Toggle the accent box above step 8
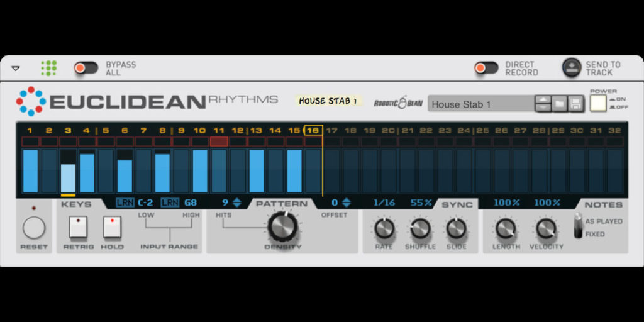The image size is (644, 322). (163, 142)
